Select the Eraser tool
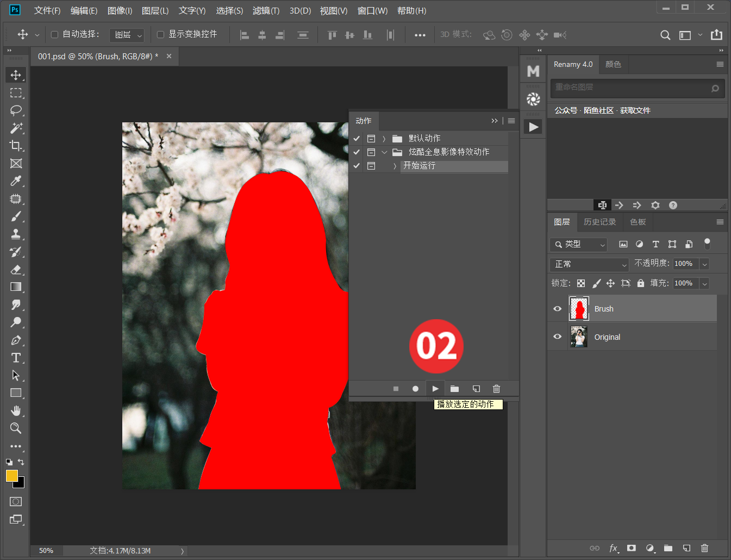Viewport: 731px width, 560px height. click(16, 270)
